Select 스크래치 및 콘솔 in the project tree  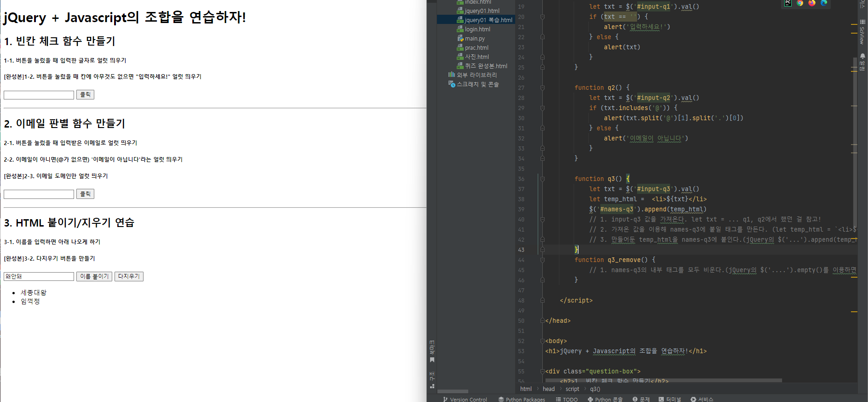[477, 84]
